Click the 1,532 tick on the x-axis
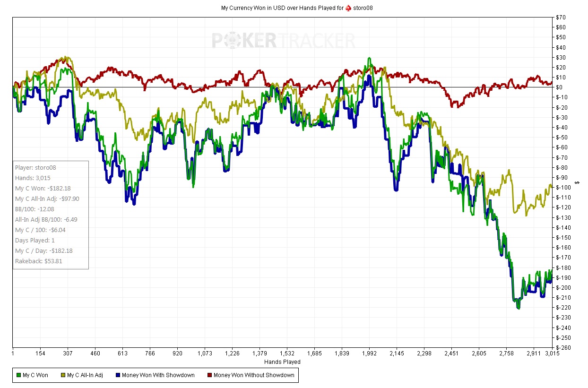 pos(287,353)
